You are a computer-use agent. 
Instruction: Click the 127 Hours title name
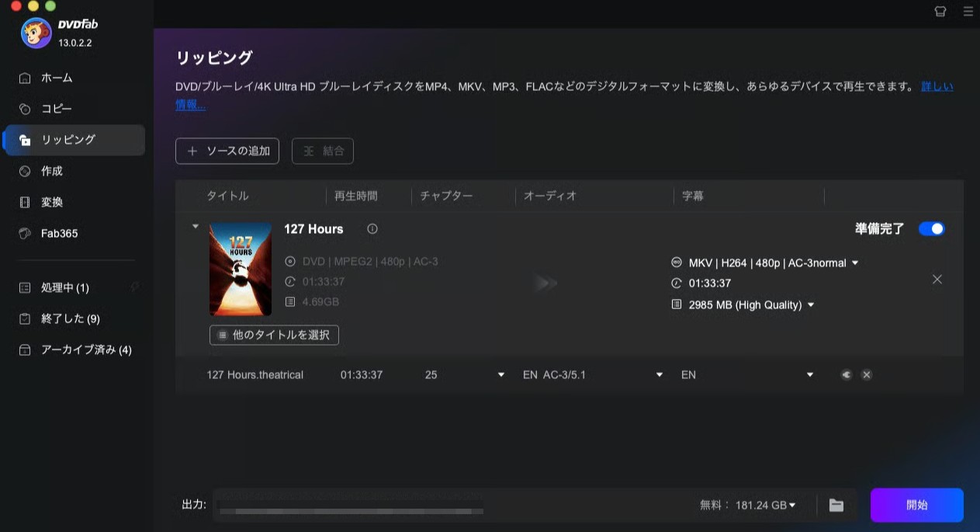pyautogui.click(x=313, y=229)
